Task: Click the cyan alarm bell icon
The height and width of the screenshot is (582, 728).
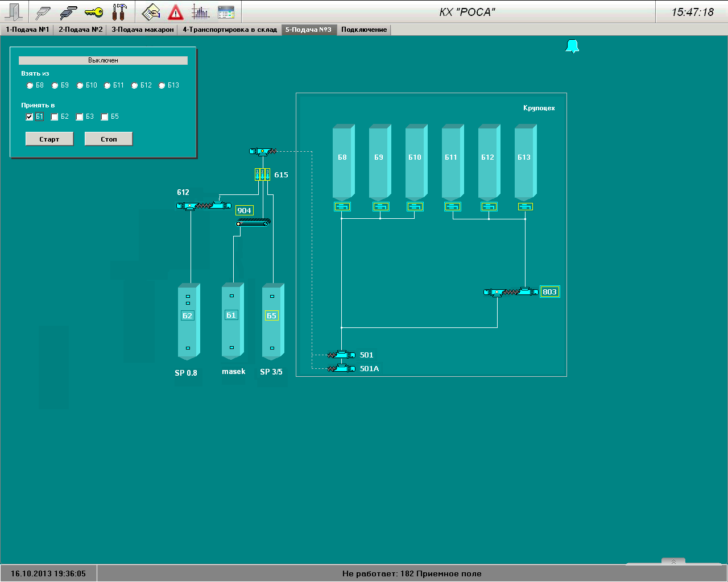Action: point(572,46)
